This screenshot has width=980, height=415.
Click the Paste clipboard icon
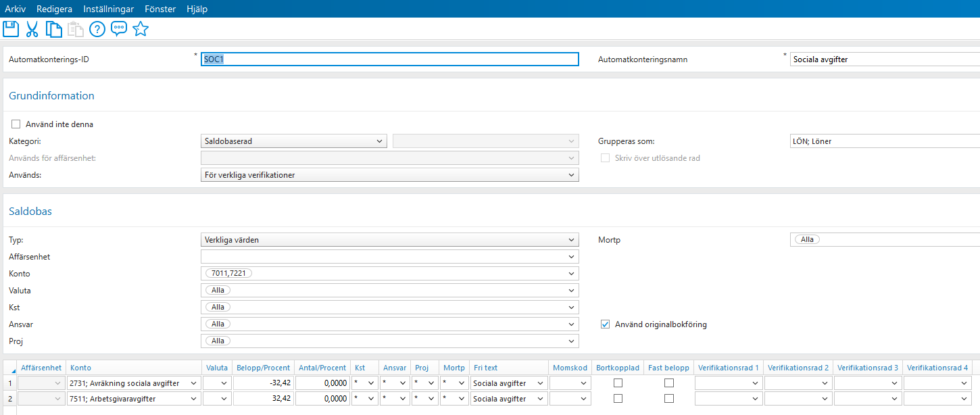coord(75,28)
